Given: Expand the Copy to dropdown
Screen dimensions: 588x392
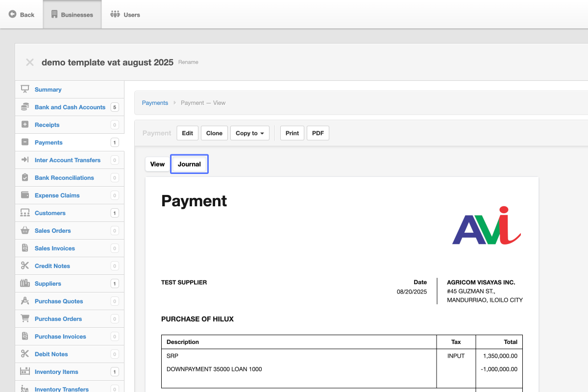Looking at the screenshot, I should click(x=250, y=133).
